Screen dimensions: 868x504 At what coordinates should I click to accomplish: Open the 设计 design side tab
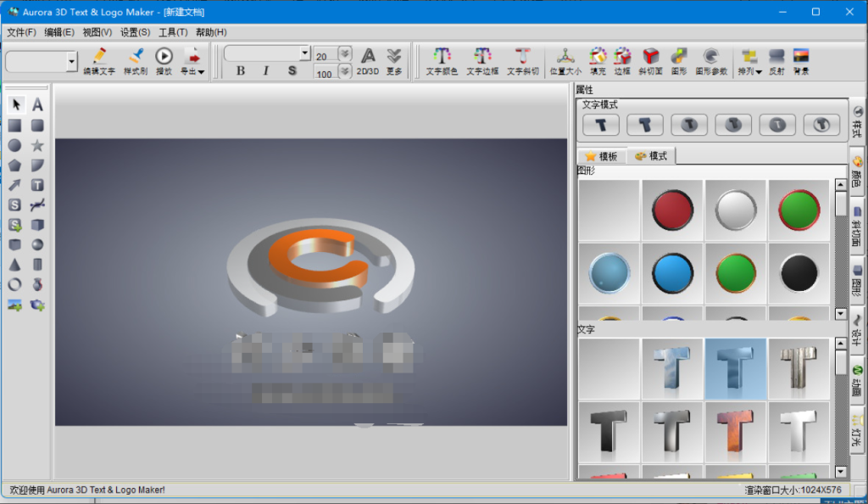858,329
